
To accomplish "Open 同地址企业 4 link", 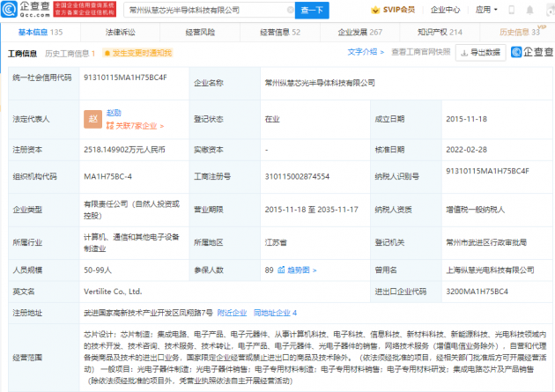I will (275, 313).
